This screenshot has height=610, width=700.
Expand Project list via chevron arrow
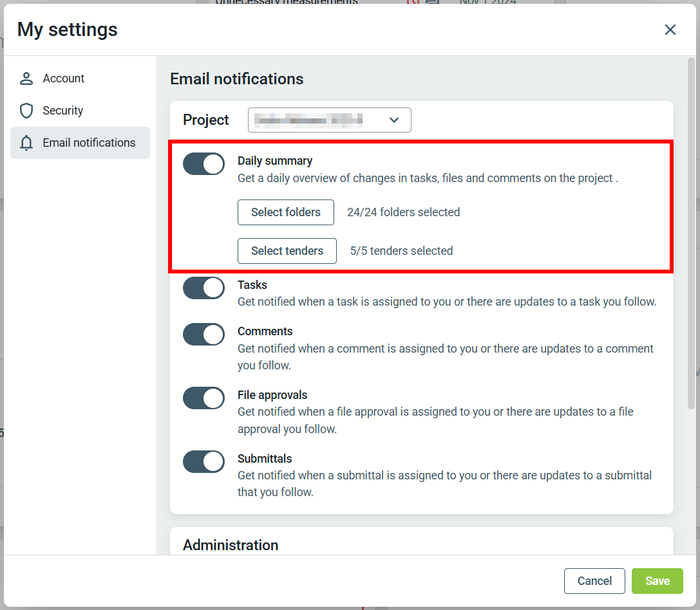(x=394, y=120)
